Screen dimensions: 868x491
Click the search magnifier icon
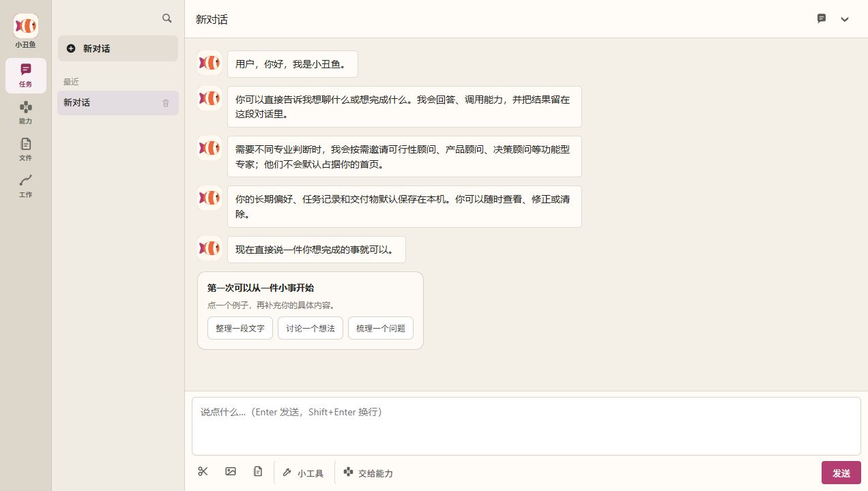click(167, 18)
